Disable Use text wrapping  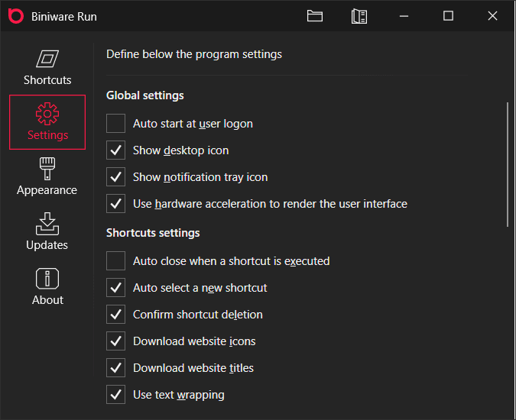[x=116, y=395]
